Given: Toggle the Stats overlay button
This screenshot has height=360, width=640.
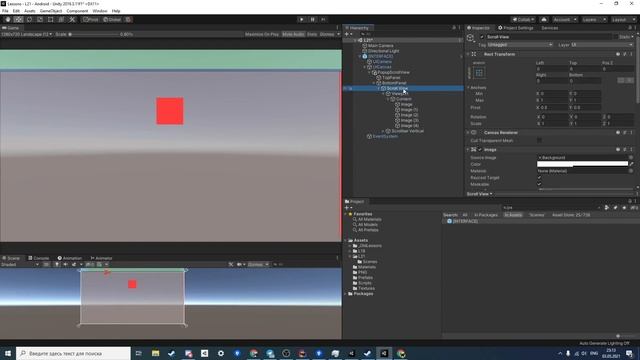Looking at the screenshot, I should tap(312, 34).
